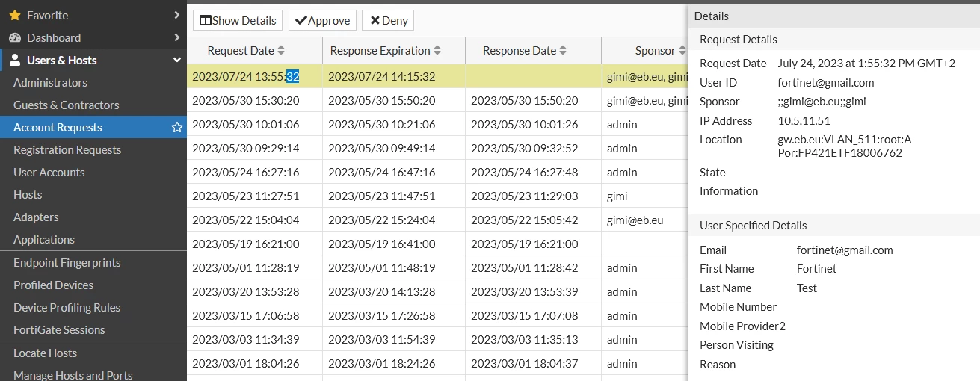The height and width of the screenshot is (381, 980).
Task: Open Administrators in the sidebar
Action: 50,83
